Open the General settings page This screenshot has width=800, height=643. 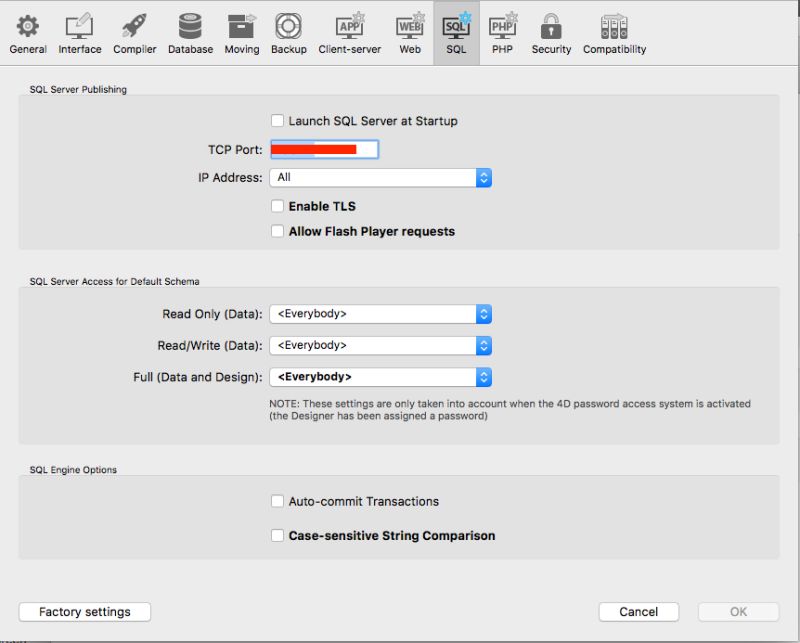(x=27, y=30)
